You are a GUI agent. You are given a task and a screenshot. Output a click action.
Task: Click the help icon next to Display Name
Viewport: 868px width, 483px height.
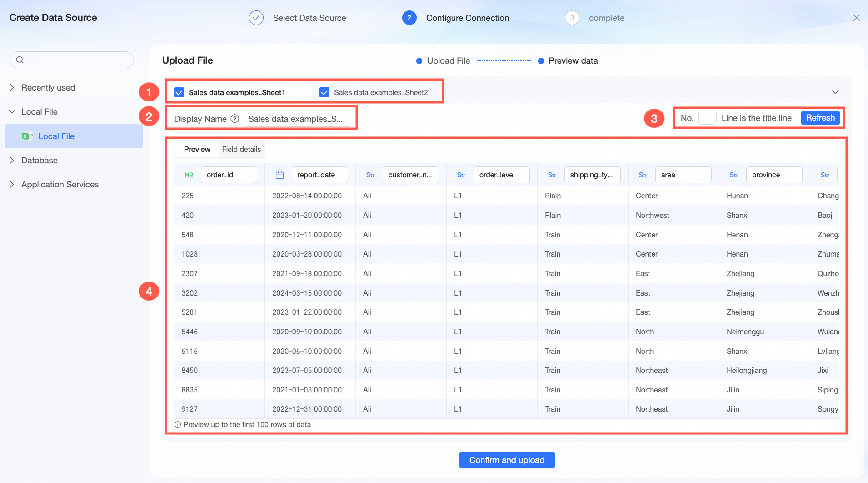click(234, 119)
